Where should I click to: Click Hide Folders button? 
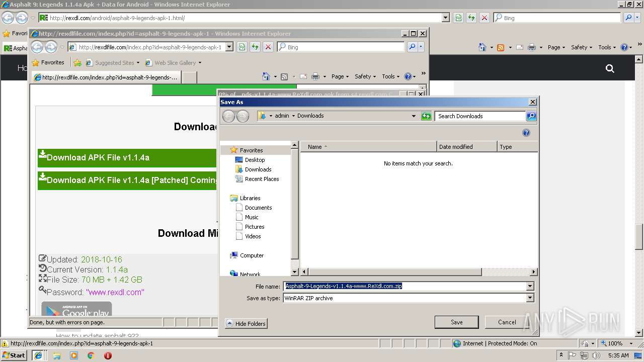(x=246, y=323)
